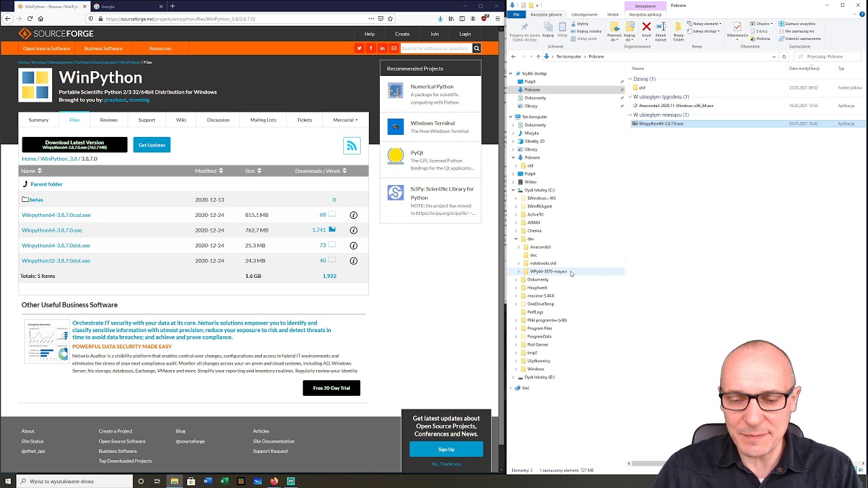Open the Support tab
The width and height of the screenshot is (868, 488).
click(146, 120)
